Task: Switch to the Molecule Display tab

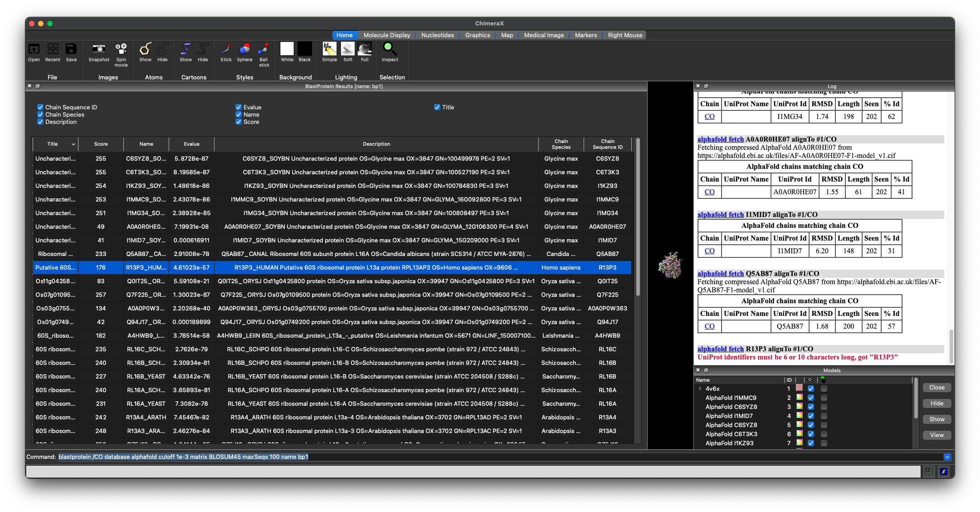Action: point(386,35)
